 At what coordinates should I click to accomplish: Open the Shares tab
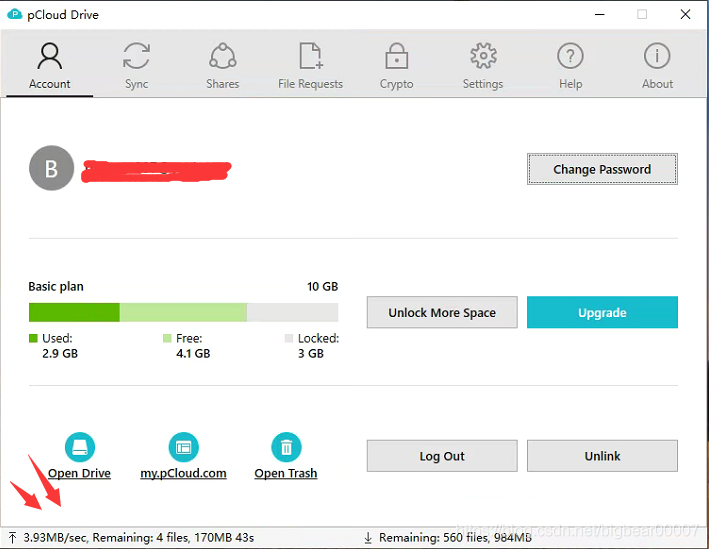pyautogui.click(x=222, y=66)
